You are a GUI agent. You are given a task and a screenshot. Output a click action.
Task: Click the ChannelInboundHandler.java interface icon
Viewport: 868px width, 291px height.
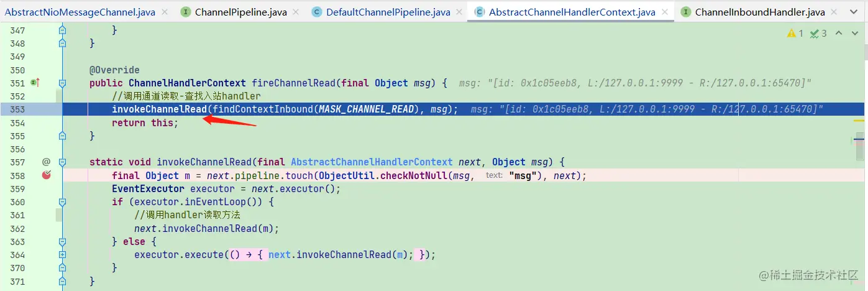tap(686, 12)
